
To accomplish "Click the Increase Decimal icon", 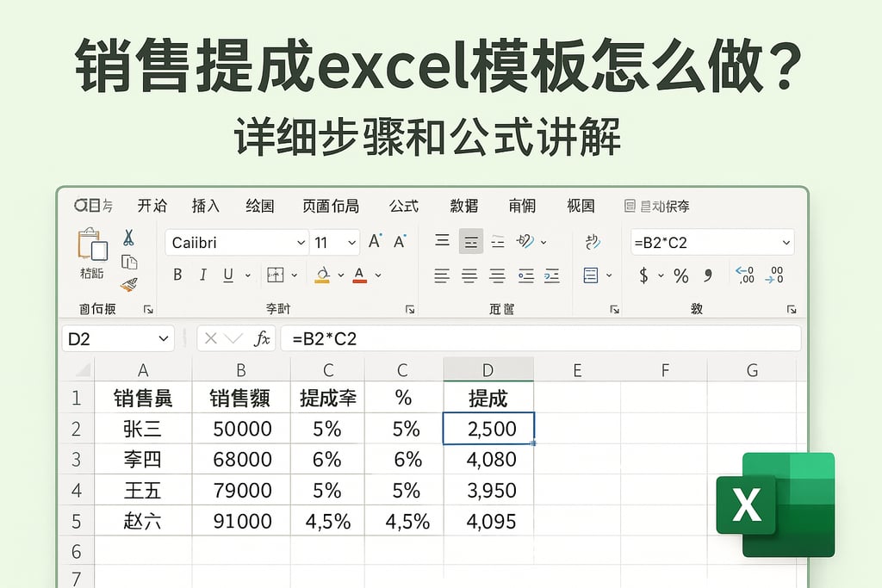I will tap(744, 275).
